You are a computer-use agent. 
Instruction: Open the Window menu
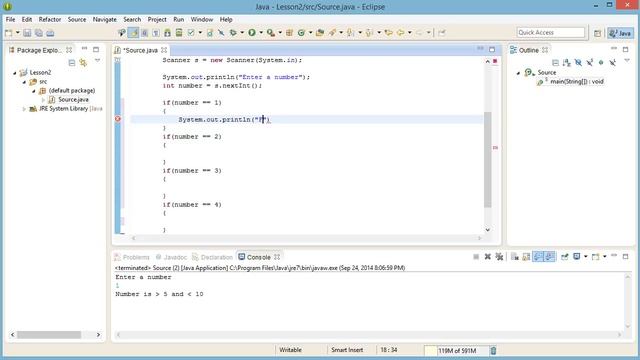[x=202, y=19]
